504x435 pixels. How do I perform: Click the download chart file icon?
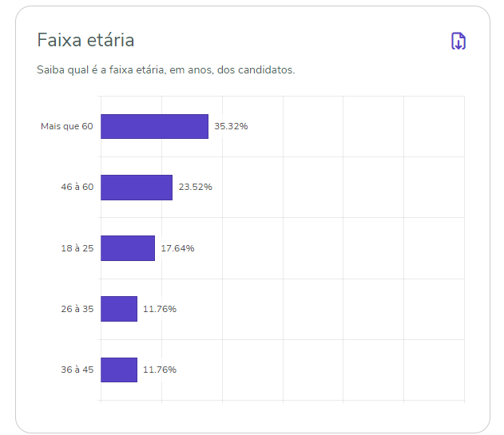point(458,42)
